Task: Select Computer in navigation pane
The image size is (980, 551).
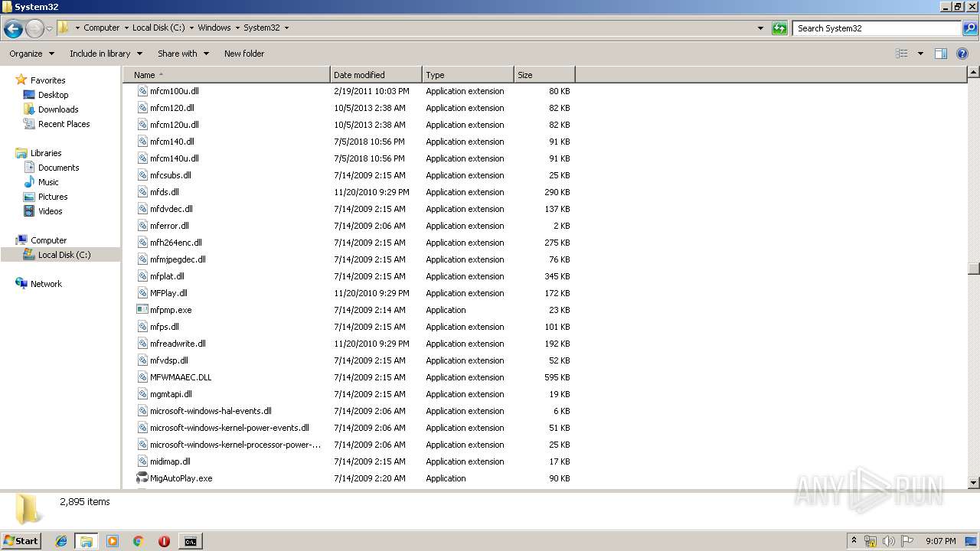Action: [48, 240]
